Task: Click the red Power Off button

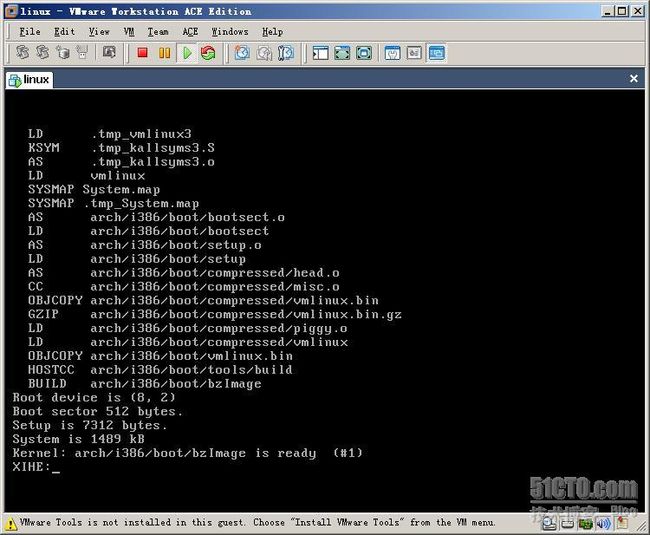Action: point(143,53)
